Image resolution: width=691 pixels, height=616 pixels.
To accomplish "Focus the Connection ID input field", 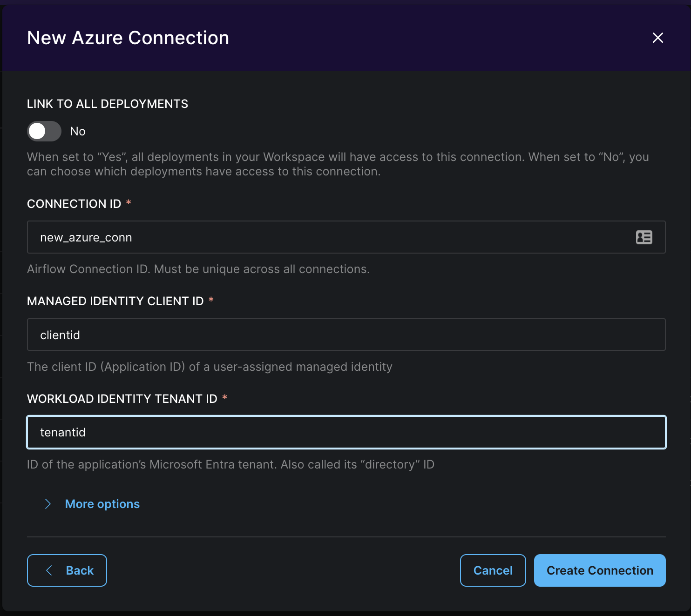I will point(326,237).
